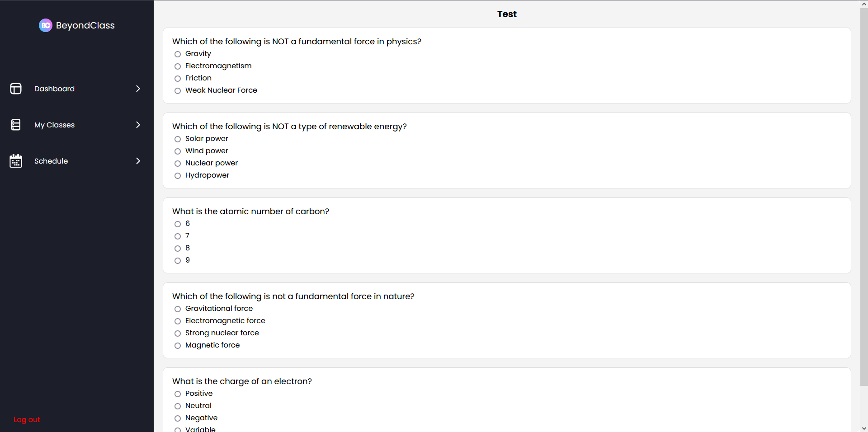868x432 pixels.
Task: Click the scrollbar up arrow
Action: [864, 4]
